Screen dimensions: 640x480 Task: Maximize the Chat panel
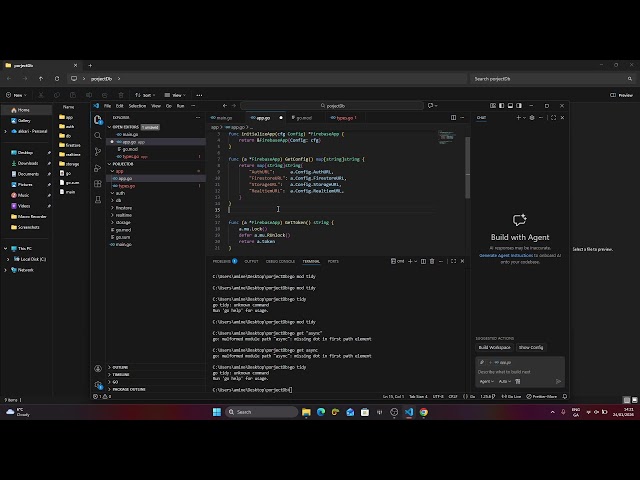(553, 118)
